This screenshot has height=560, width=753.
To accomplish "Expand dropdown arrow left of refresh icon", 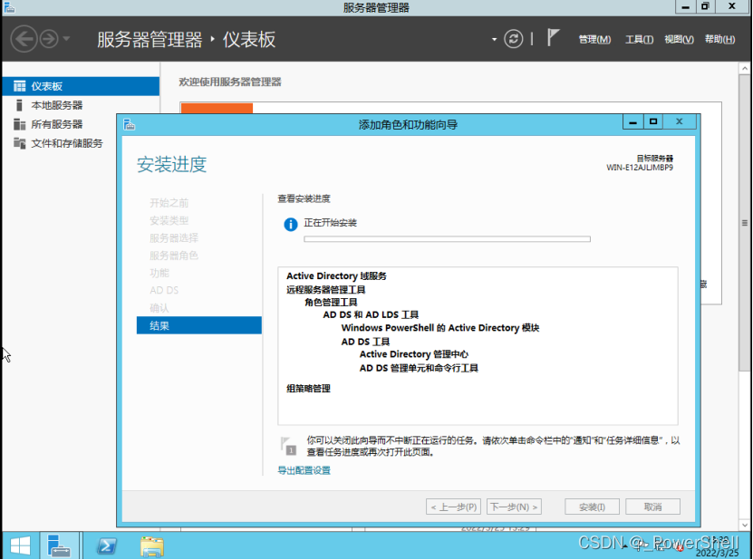I will (495, 39).
